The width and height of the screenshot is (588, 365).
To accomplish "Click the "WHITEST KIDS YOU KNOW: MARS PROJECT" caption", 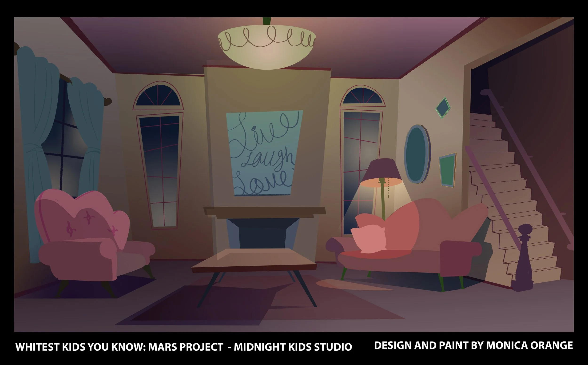I will (119, 347).
